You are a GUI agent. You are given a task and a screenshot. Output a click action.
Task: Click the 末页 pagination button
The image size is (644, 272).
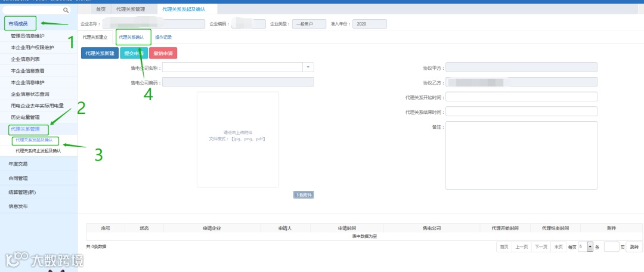[x=558, y=247]
